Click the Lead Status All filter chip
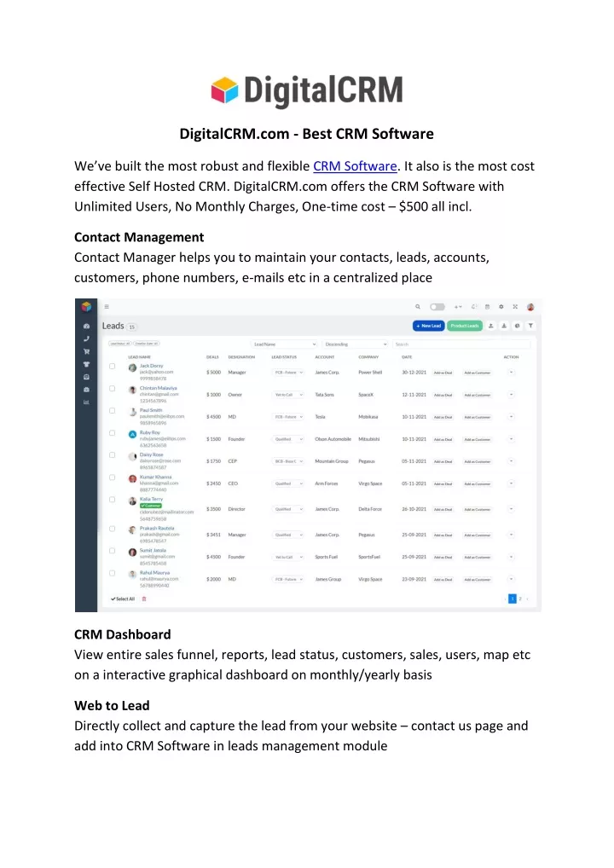Image resolution: width=614 pixels, height=868 pixels. pyautogui.click(x=119, y=344)
